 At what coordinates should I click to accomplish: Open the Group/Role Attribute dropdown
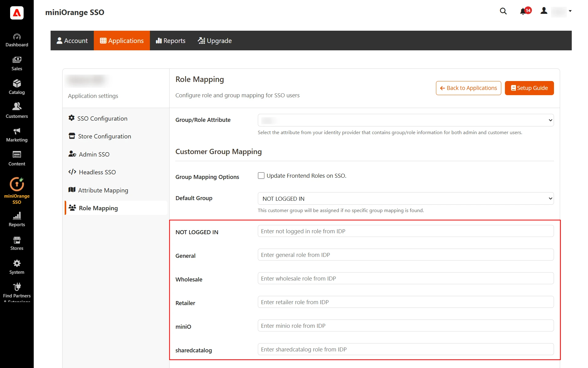point(406,120)
